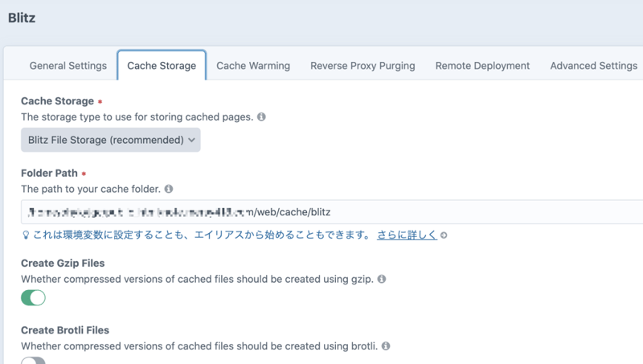This screenshot has height=364, width=643.
Task: Enable the Create Brotli Files toggle
Action: pyautogui.click(x=33, y=361)
